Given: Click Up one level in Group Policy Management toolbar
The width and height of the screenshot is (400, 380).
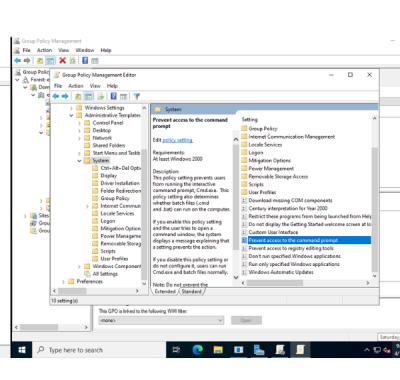Looking at the screenshot, I should point(40,60).
